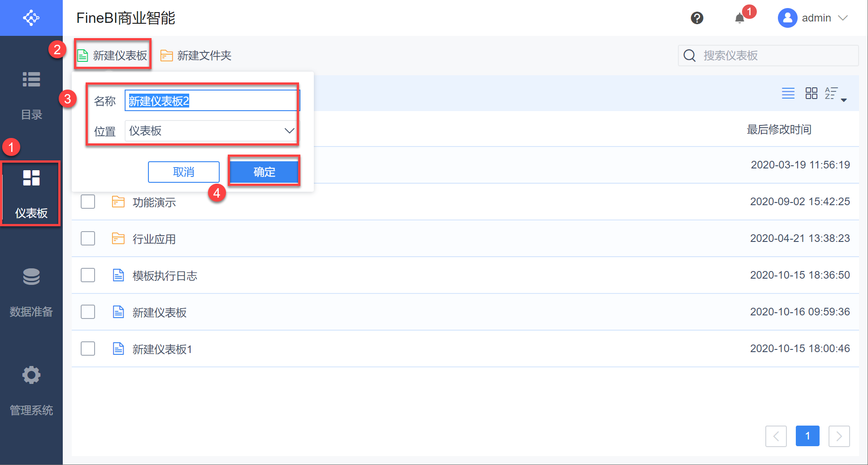Open the 管理系统 management section

click(x=31, y=391)
